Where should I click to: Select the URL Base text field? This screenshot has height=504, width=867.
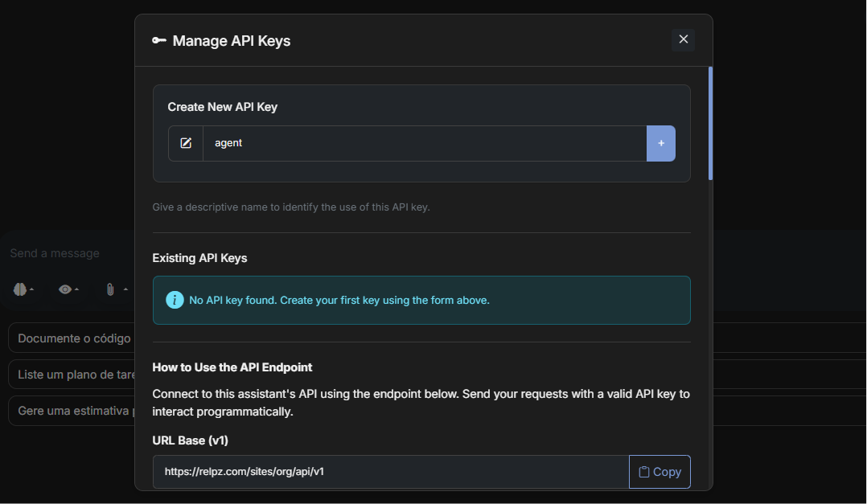click(391, 472)
